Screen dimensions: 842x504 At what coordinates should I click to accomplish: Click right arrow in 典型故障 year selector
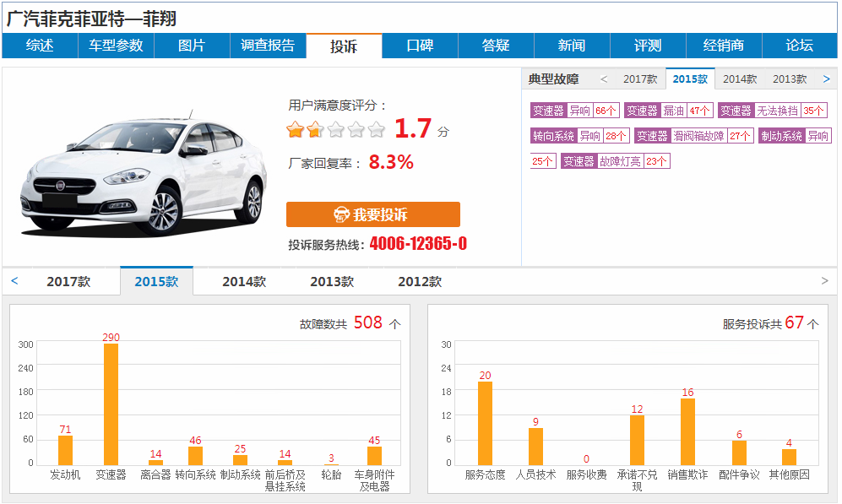[x=826, y=79]
